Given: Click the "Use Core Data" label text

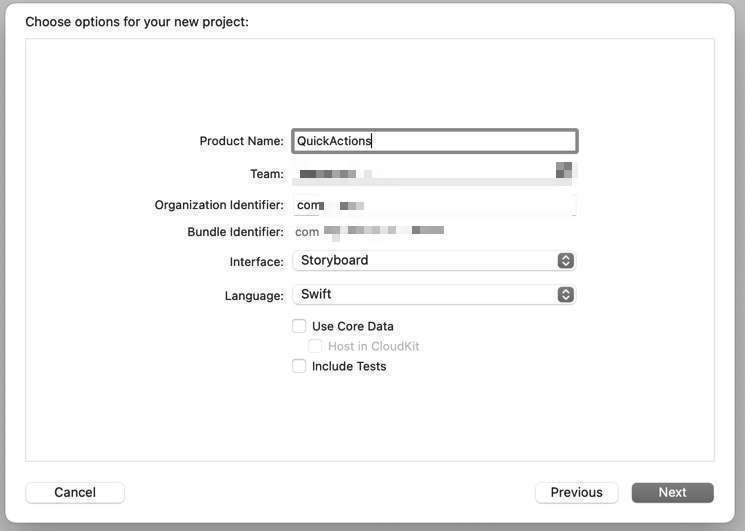Looking at the screenshot, I should pyautogui.click(x=353, y=326).
